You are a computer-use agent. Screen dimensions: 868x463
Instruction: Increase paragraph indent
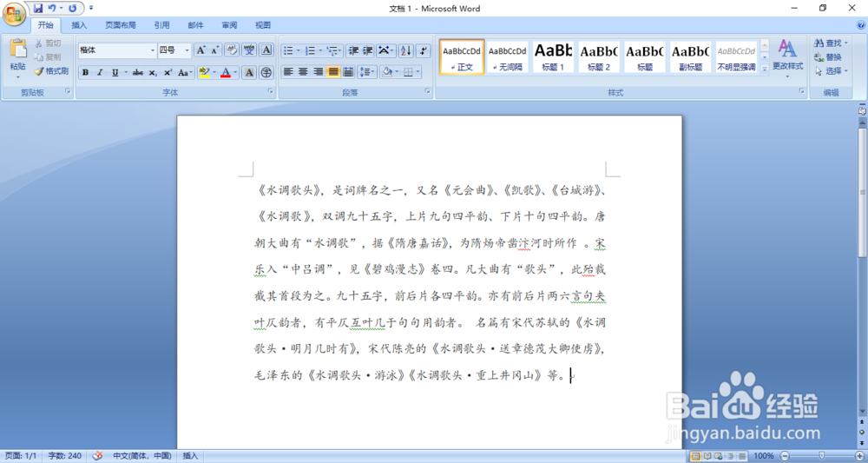[x=367, y=51]
